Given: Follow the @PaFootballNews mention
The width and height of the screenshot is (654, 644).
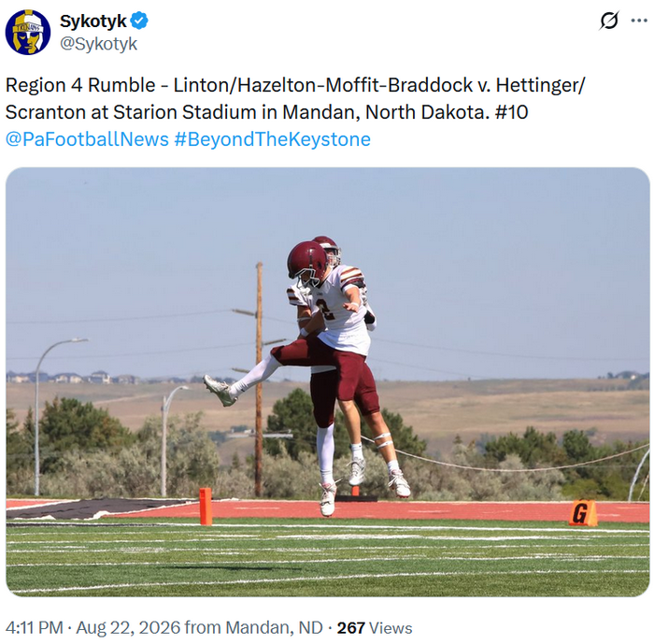Looking at the screenshot, I should coord(87,139).
